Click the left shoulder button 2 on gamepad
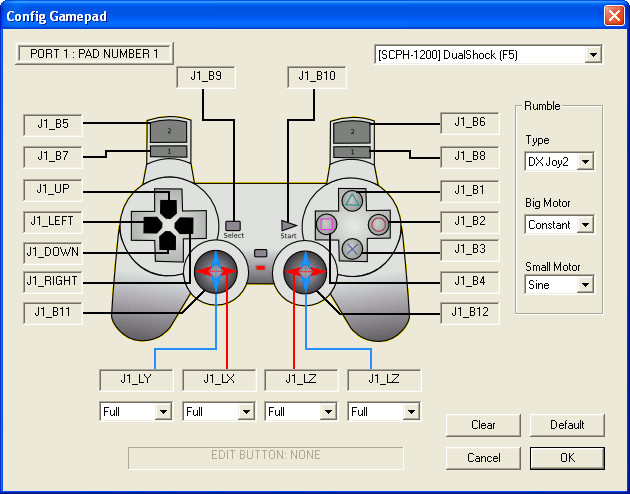Image resolution: width=630 pixels, height=494 pixels. pos(169,131)
